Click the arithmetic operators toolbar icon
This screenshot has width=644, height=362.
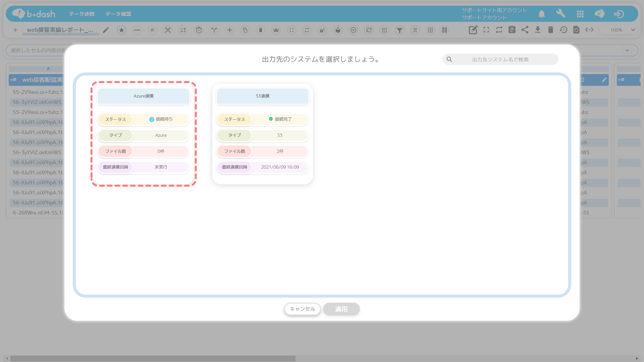click(183, 30)
